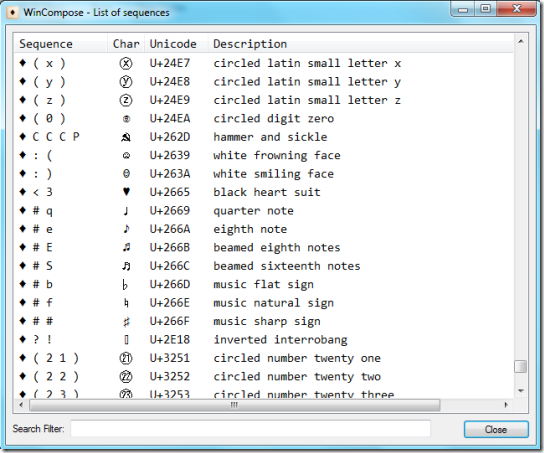Click 'beamed sixteenth notes' description text
The width and height of the screenshot is (544, 453).
click(287, 266)
